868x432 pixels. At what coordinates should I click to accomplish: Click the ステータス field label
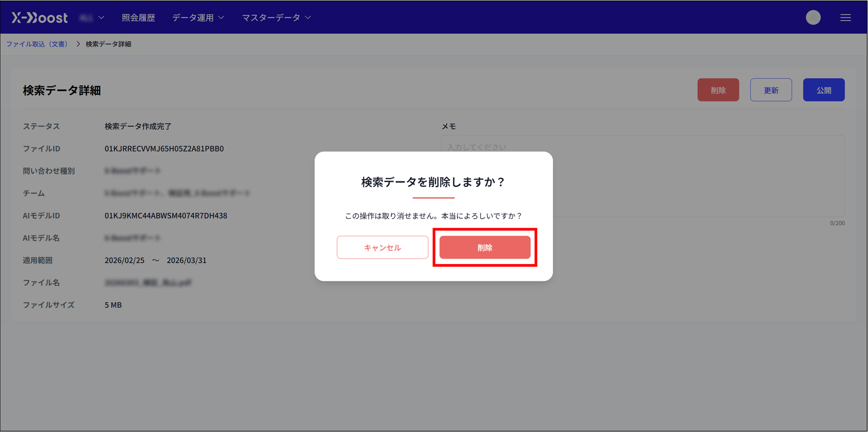(41, 126)
